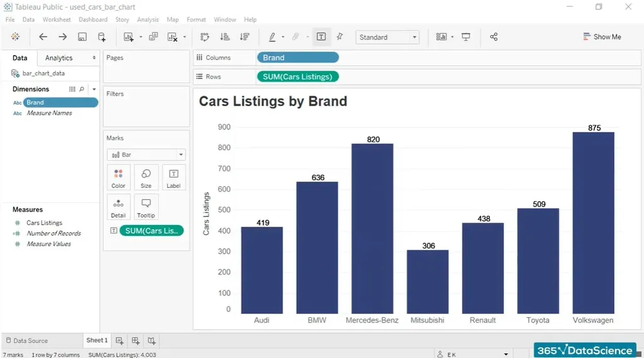Click the Save icon in toolbar
This screenshot has height=358, width=644.
coord(82,37)
